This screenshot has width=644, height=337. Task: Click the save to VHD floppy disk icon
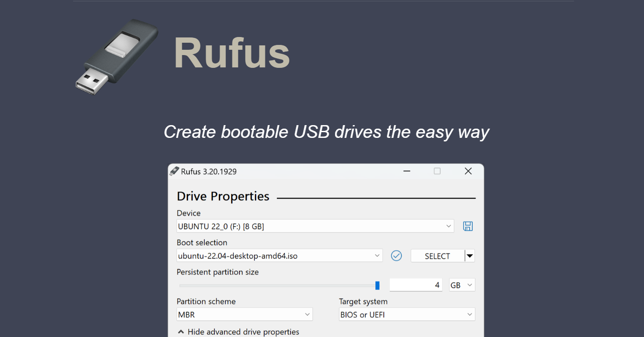pos(467,226)
